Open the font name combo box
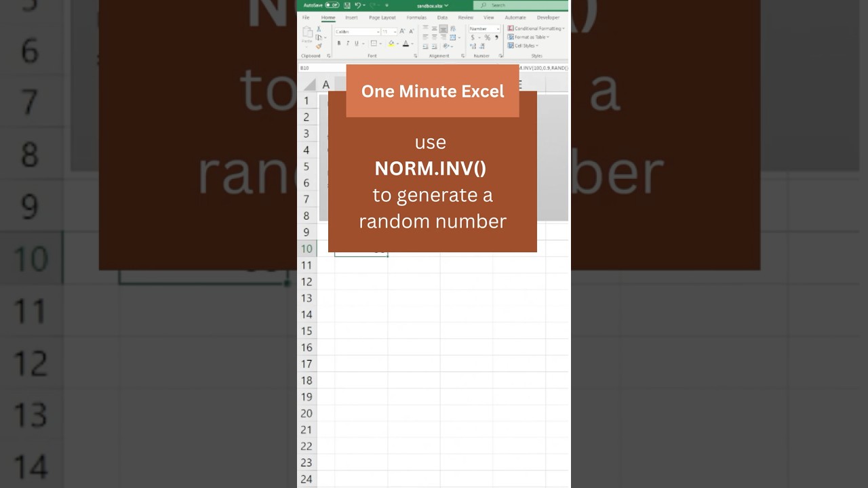Image resolution: width=868 pixels, height=488 pixels. point(357,32)
